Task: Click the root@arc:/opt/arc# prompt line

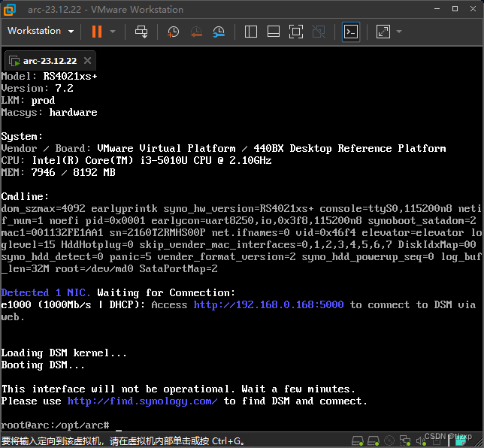Action: [61, 425]
